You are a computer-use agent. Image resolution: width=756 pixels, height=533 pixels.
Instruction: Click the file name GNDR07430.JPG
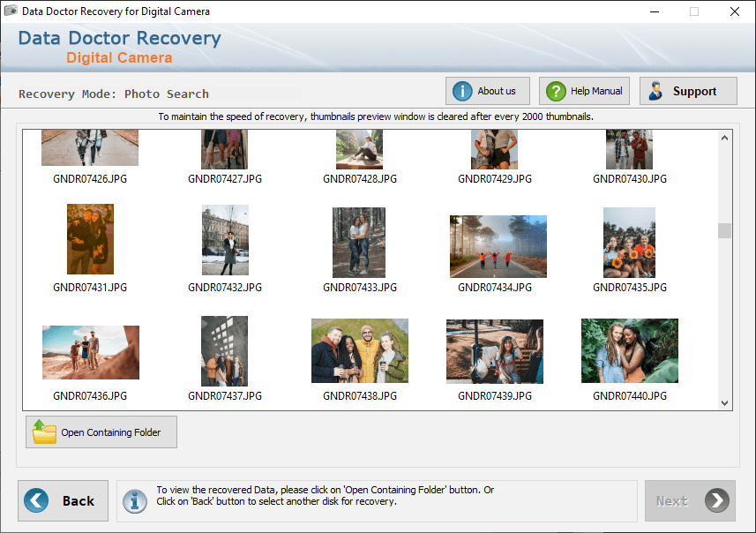click(x=630, y=179)
